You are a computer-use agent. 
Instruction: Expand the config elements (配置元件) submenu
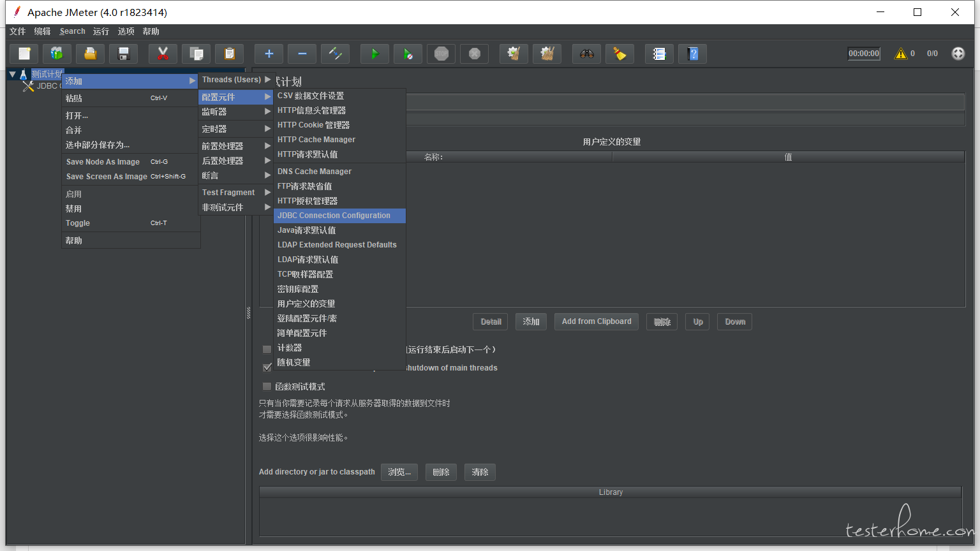236,97
